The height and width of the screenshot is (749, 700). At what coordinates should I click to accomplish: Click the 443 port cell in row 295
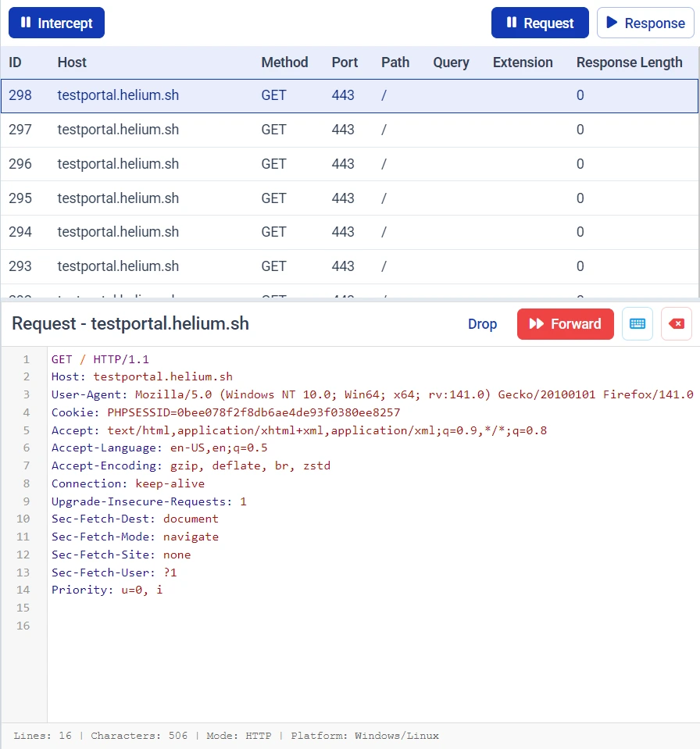coord(343,198)
